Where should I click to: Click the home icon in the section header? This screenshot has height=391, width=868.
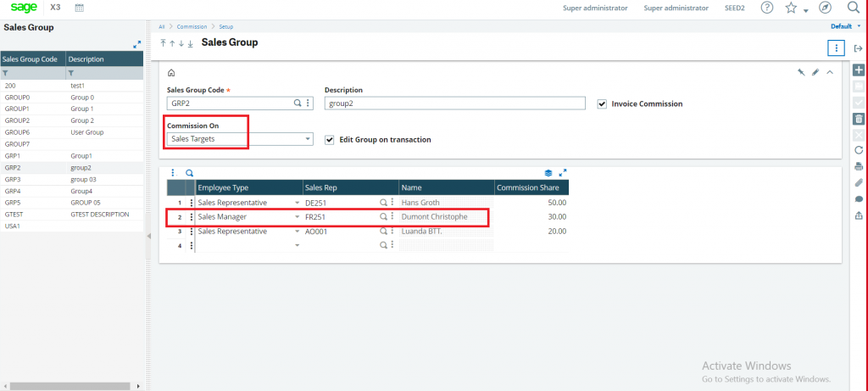(x=171, y=73)
